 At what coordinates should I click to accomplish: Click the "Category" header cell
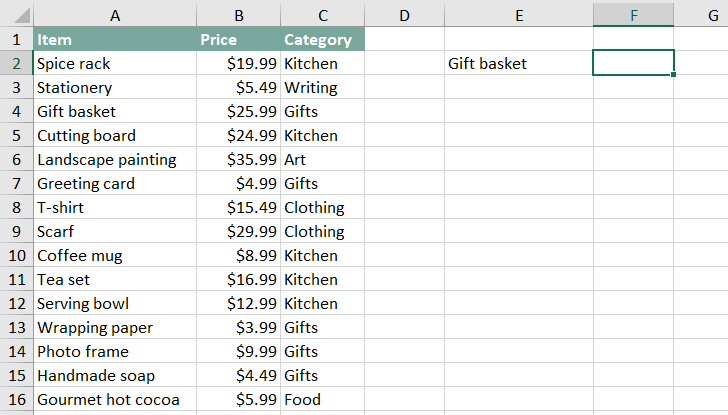[322, 40]
